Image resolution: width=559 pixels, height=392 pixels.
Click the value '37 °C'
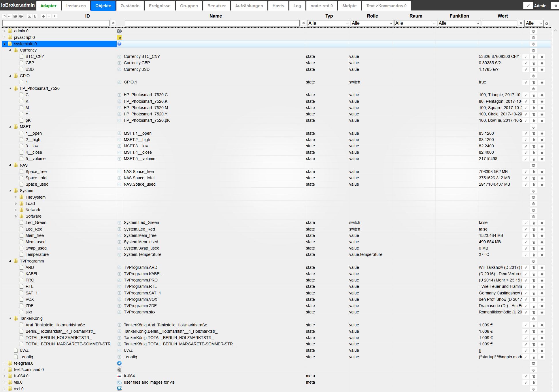pyautogui.click(x=484, y=254)
